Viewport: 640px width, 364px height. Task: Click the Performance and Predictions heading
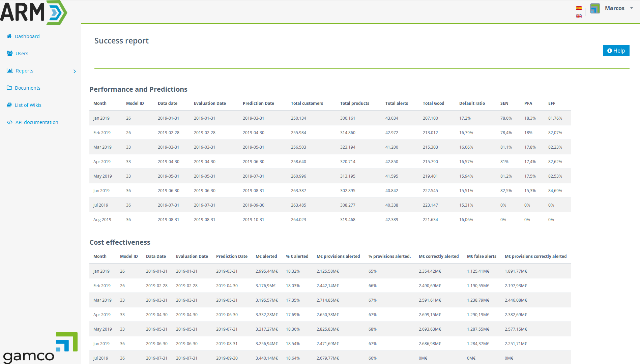(x=138, y=89)
